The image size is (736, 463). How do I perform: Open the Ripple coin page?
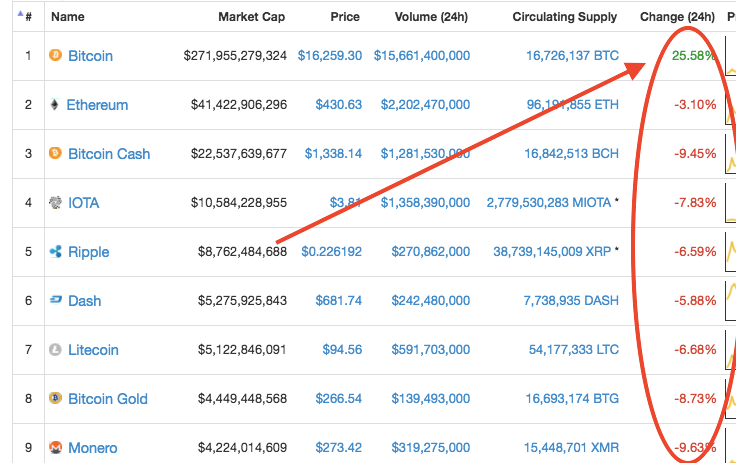tap(89, 252)
